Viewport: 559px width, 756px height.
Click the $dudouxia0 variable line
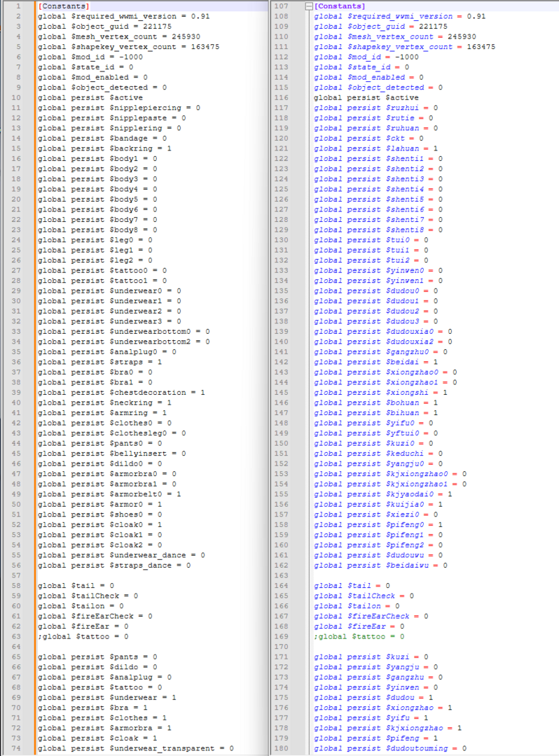click(383, 332)
